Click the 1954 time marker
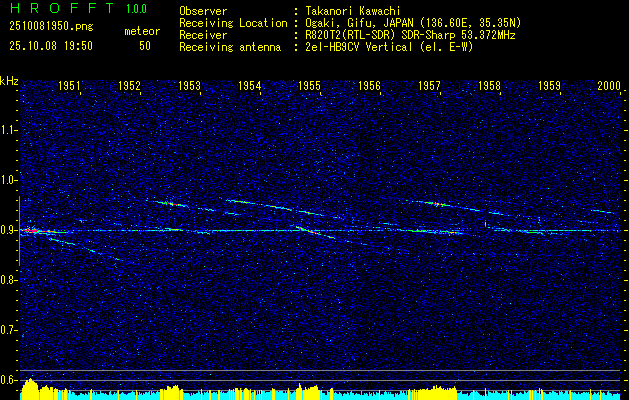This screenshot has width=629, height=400. pyautogui.click(x=250, y=85)
